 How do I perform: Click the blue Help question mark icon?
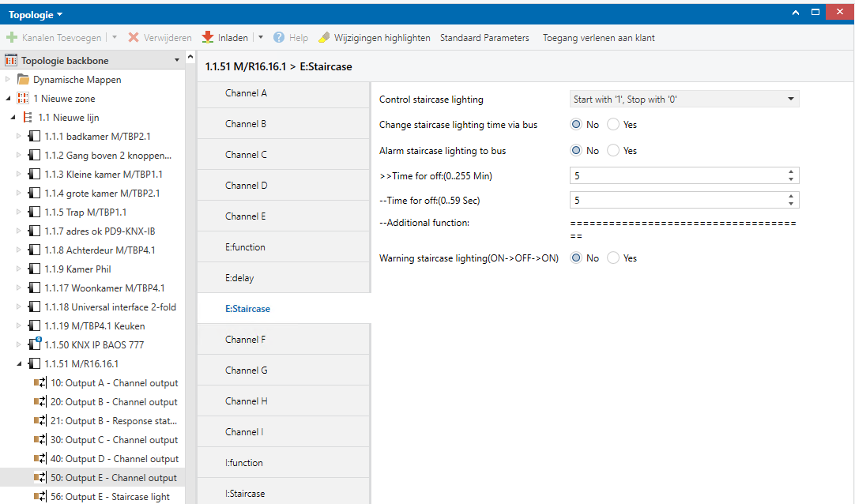[279, 38]
